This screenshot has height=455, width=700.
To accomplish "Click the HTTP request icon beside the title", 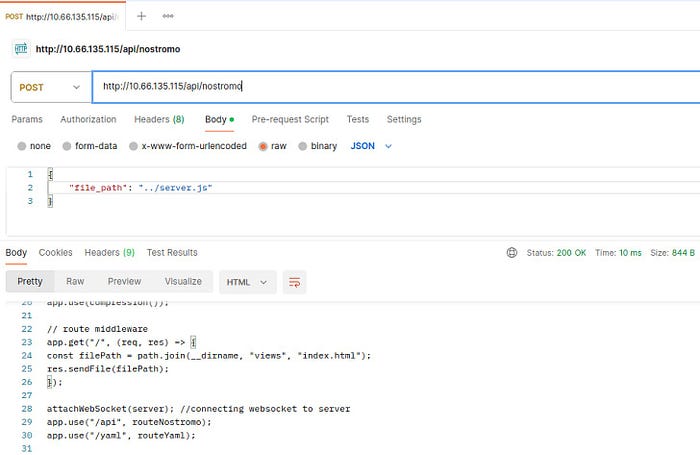I will pos(21,49).
